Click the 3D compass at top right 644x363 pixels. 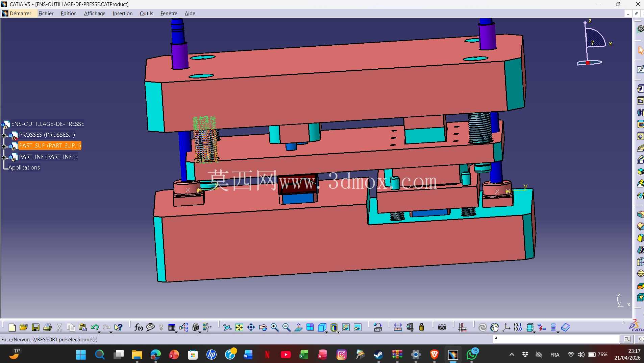[594, 42]
